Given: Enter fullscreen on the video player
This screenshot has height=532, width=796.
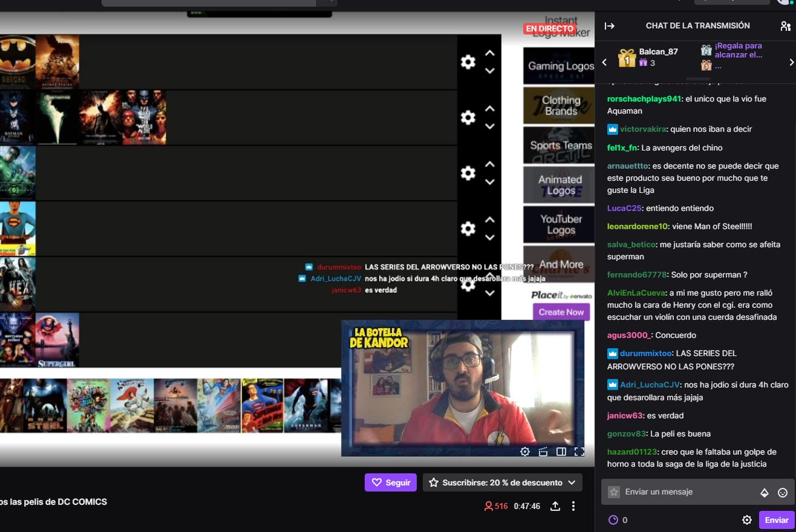Looking at the screenshot, I should 579,452.
